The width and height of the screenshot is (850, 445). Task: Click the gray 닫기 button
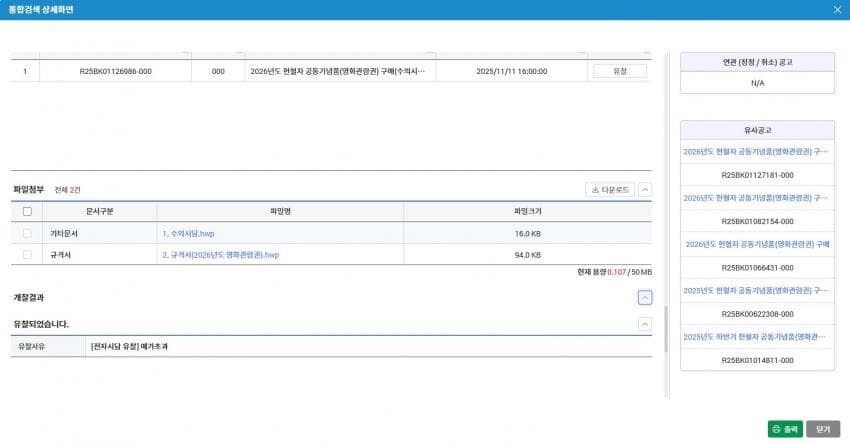coord(823,428)
